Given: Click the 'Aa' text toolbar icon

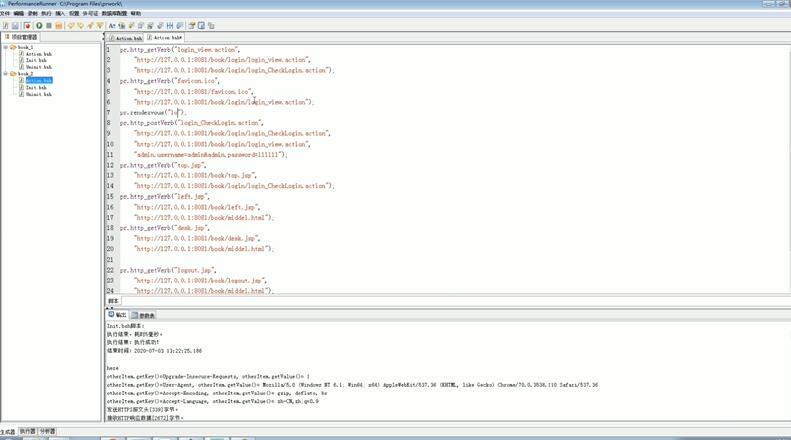Looking at the screenshot, I should 112,26.
